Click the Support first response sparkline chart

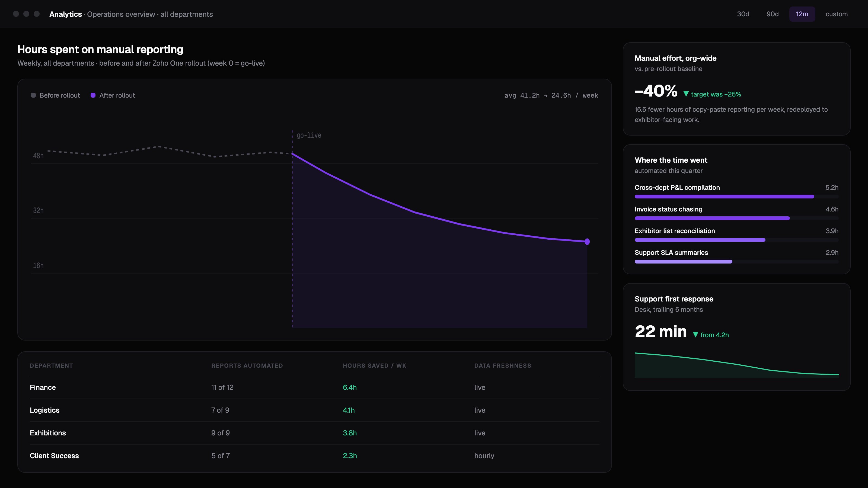pyautogui.click(x=737, y=365)
